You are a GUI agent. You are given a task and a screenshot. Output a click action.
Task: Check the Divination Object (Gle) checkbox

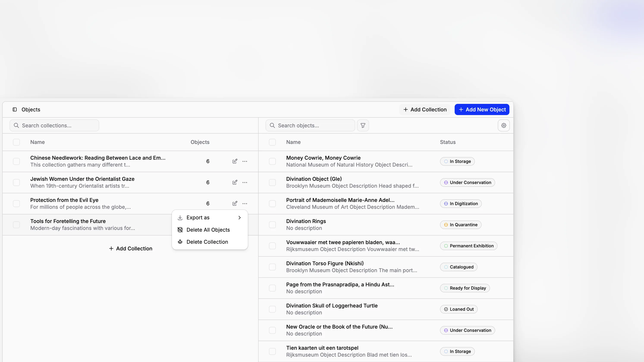[x=272, y=182]
